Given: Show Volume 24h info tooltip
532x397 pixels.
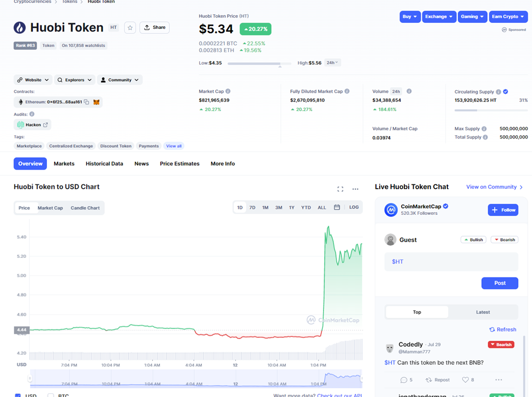Looking at the screenshot, I should coord(409,91).
